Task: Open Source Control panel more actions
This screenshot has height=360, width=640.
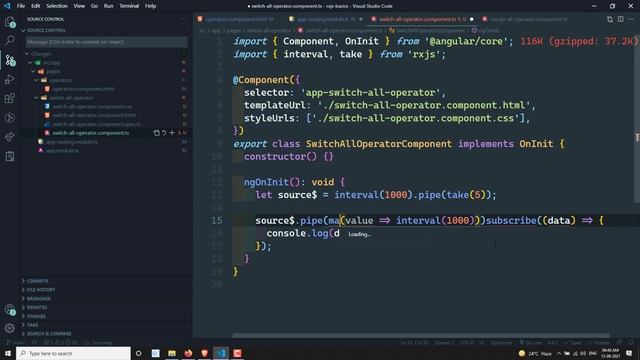Action: pyautogui.click(x=183, y=19)
